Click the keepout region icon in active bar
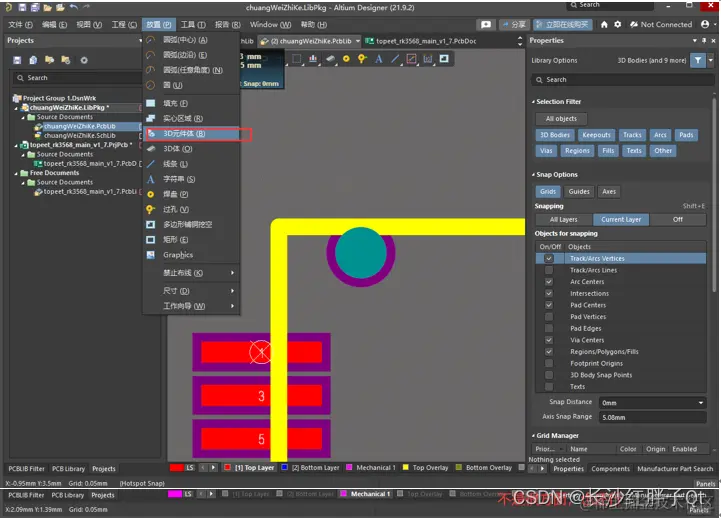Screen dimensions: 721x518 (412, 58)
